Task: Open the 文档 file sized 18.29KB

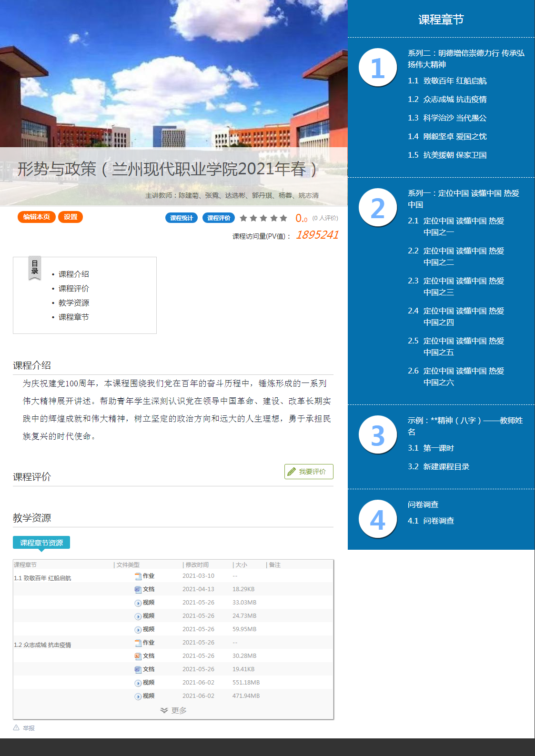Action: click(145, 589)
